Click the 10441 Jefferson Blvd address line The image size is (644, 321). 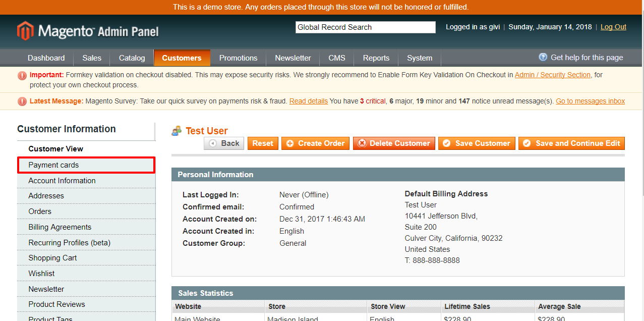(441, 216)
